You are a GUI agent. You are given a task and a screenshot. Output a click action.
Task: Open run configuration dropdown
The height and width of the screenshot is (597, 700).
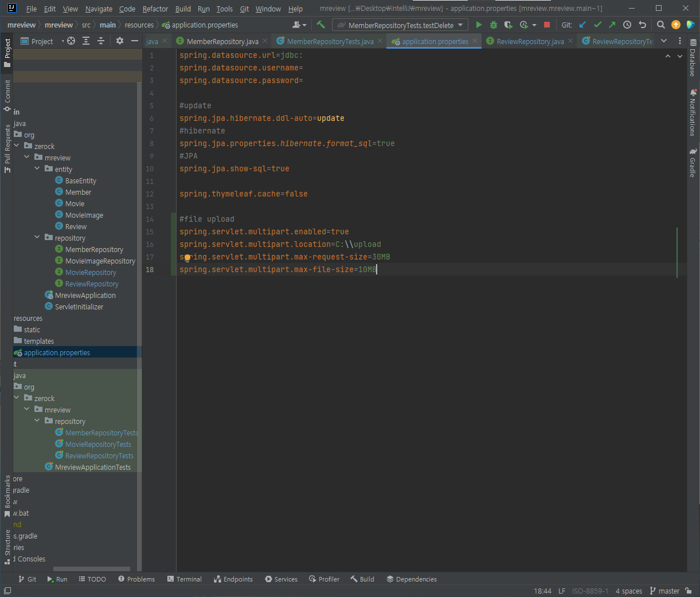click(400, 25)
